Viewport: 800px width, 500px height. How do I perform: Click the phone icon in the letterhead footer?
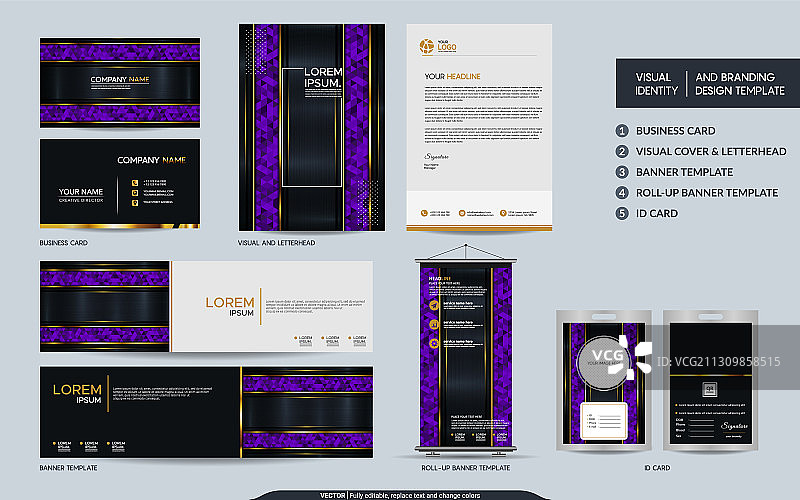(x=425, y=212)
